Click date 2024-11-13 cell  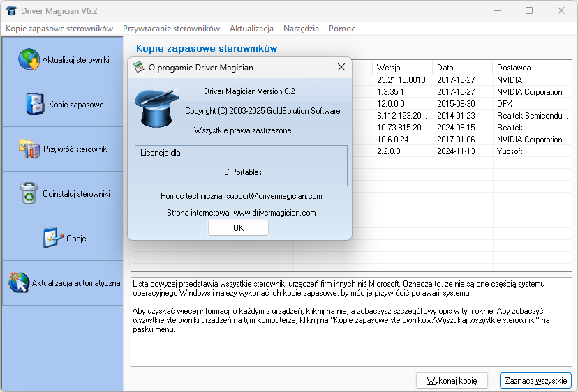456,151
